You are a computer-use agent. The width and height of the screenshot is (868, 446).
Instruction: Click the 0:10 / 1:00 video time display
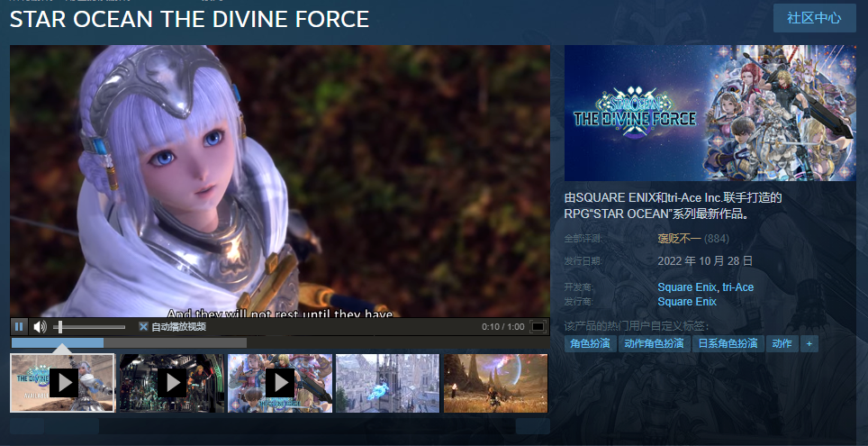tap(502, 327)
